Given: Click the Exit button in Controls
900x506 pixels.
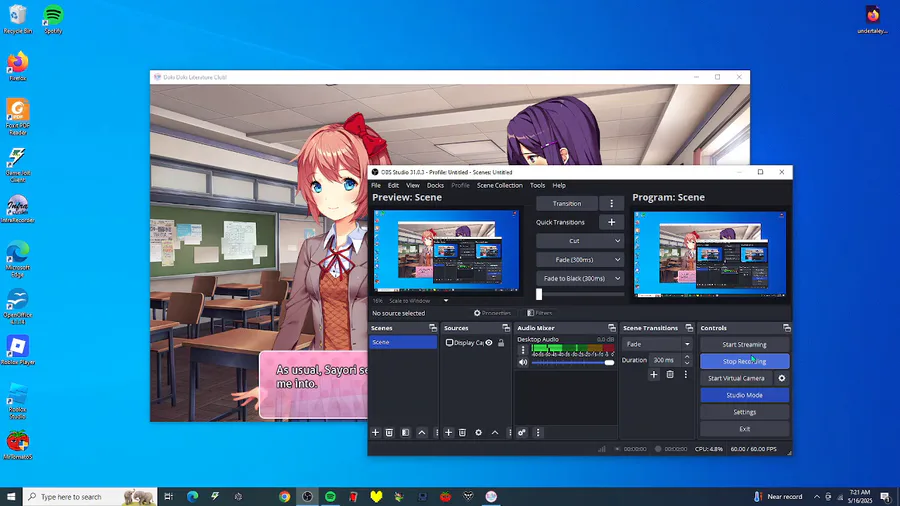Looking at the screenshot, I should [744, 429].
